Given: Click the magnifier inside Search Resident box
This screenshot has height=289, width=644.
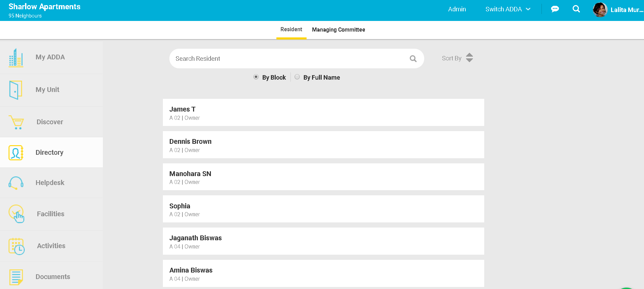Looking at the screenshot, I should (413, 59).
